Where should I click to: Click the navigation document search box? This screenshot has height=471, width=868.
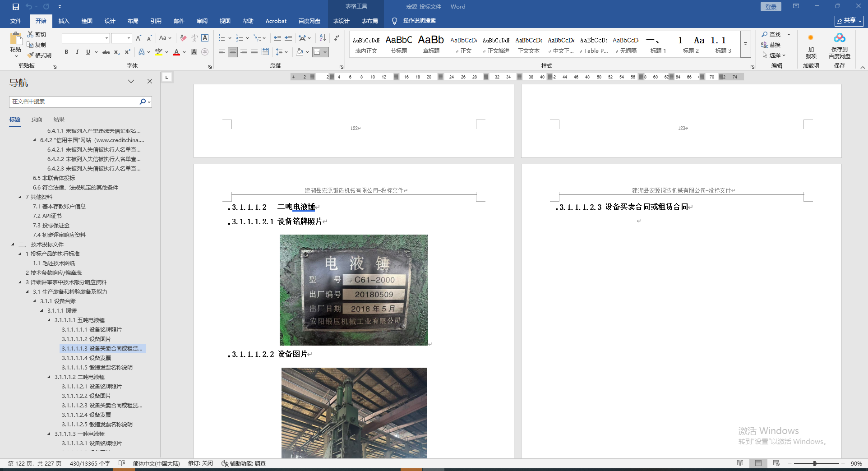[74, 102]
